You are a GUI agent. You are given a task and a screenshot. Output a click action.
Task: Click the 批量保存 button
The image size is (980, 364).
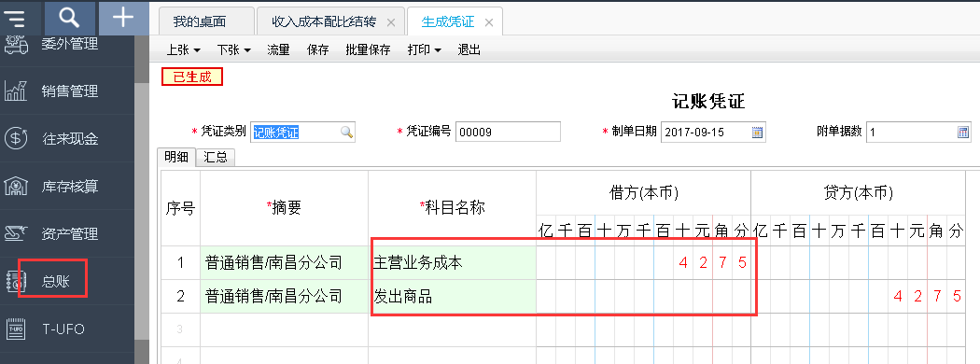[368, 50]
